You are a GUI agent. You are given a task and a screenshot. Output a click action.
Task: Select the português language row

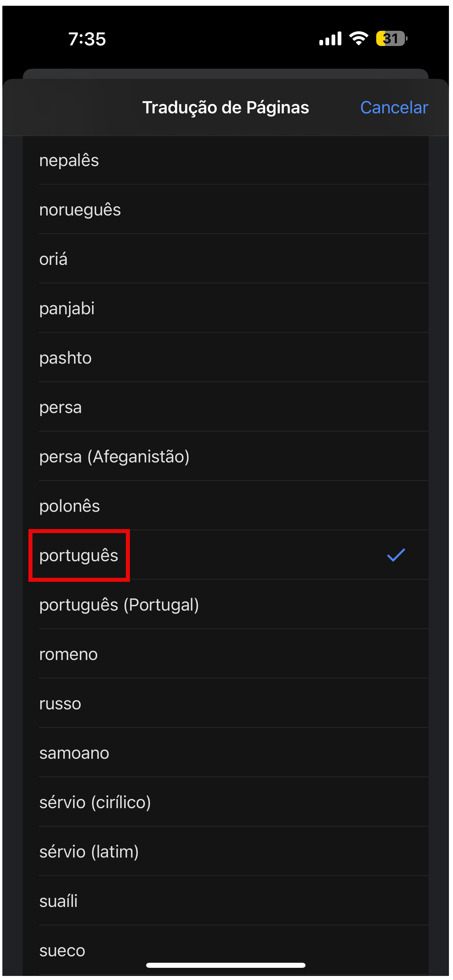[79, 555]
